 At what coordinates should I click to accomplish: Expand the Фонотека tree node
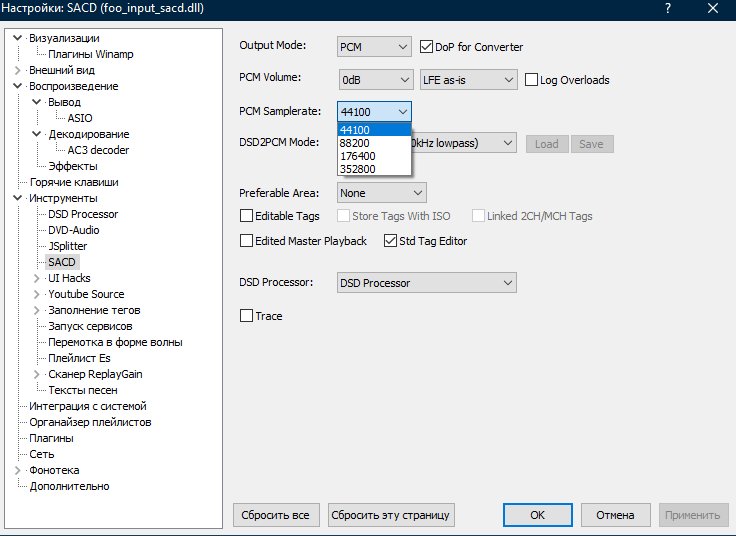pyautogui.click(x=19, y=470)
